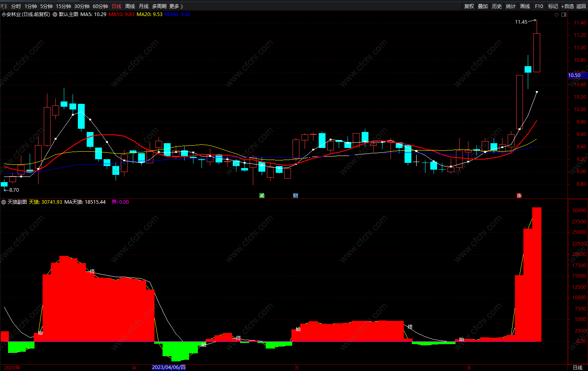Open F10 company info
The width and height of the screenshot is (588, 371).
click(x=539, y=6)
